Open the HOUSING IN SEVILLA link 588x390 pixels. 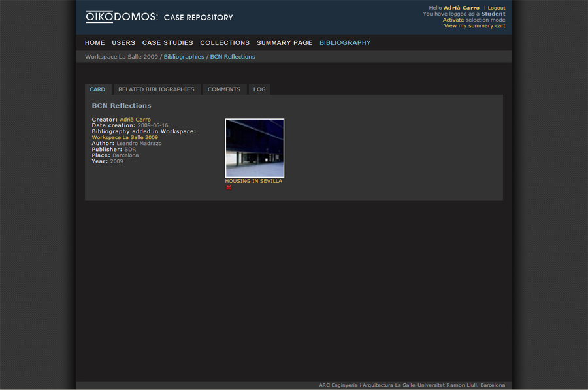pos(253,181)
